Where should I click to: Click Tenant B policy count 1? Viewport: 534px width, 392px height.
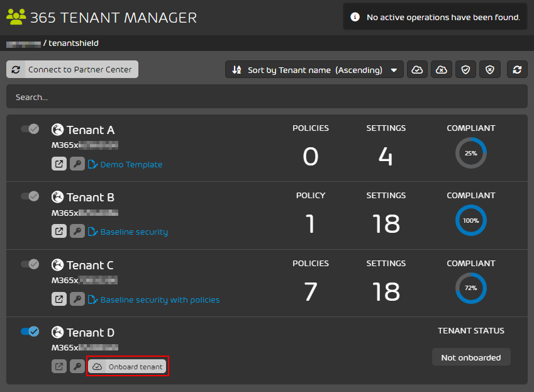point(310,224)
